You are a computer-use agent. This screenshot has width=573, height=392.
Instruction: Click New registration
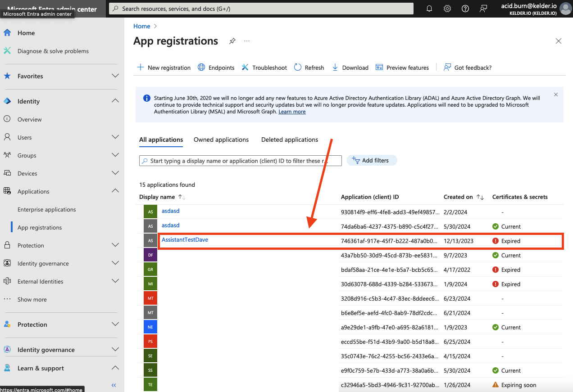[x=164, y=68]
